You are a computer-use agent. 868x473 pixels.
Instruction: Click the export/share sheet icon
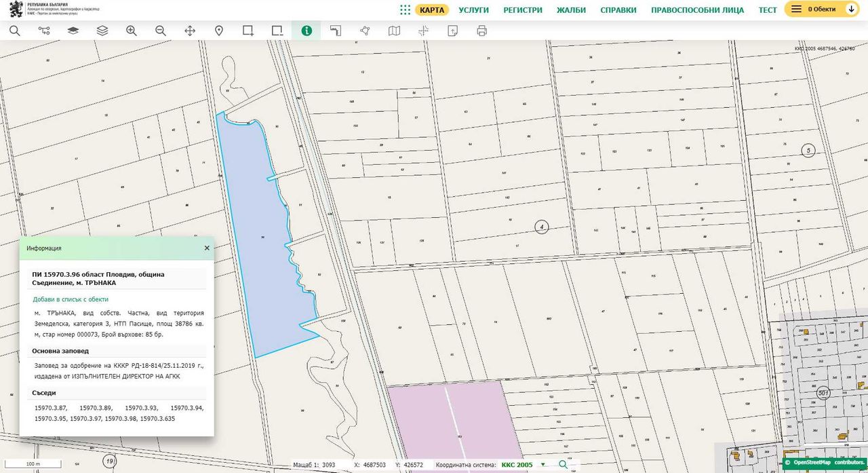tap(452, 31)
